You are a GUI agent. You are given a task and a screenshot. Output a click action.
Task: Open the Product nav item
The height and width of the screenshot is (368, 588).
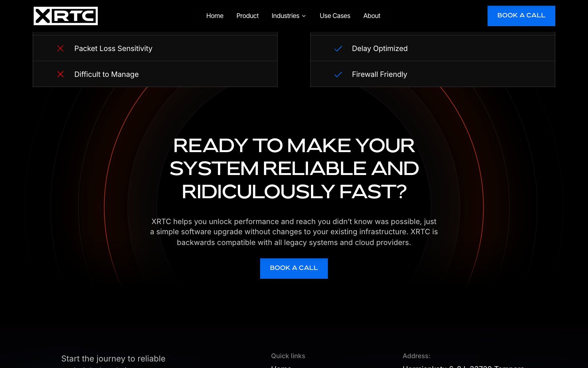[247, 16]
